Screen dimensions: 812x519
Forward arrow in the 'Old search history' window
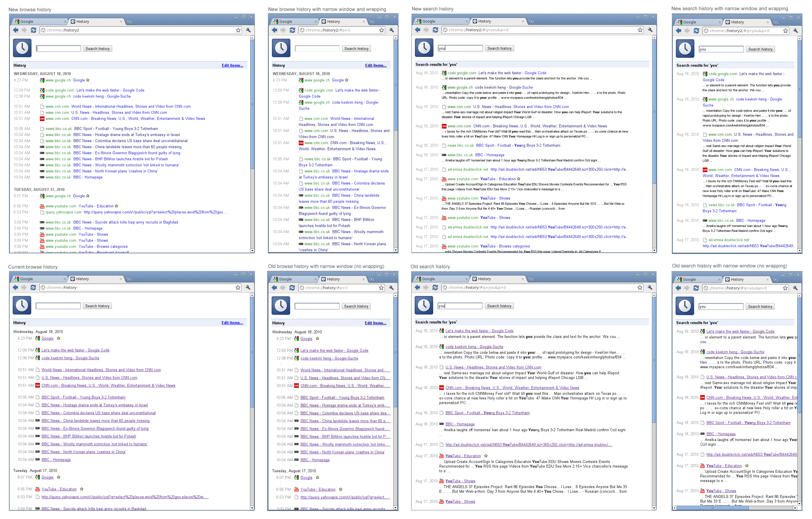[426, 287]
